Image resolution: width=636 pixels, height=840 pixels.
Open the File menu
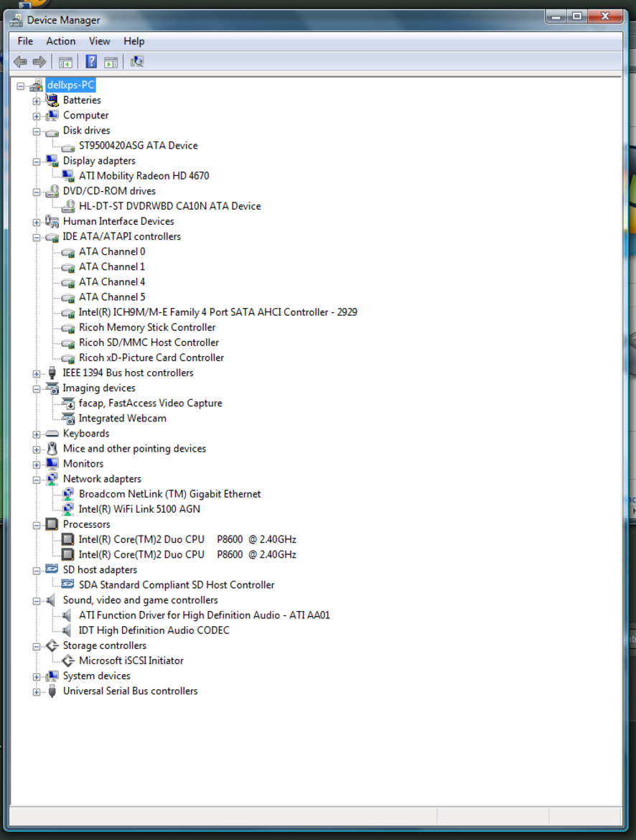pos(25,41)
